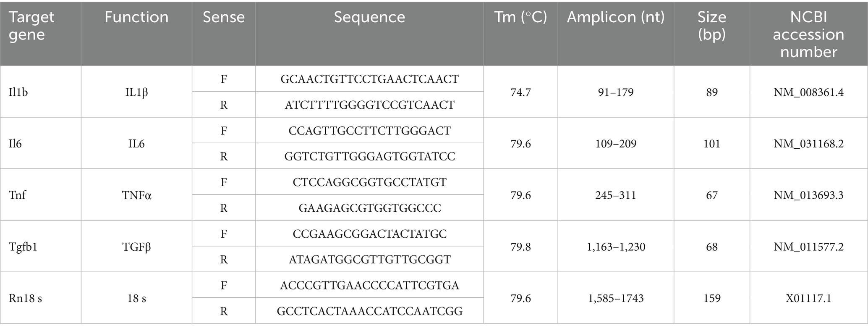
Task: Select accession number NM_008361.4
Action: pyautogui.click(x=808, y=92)
